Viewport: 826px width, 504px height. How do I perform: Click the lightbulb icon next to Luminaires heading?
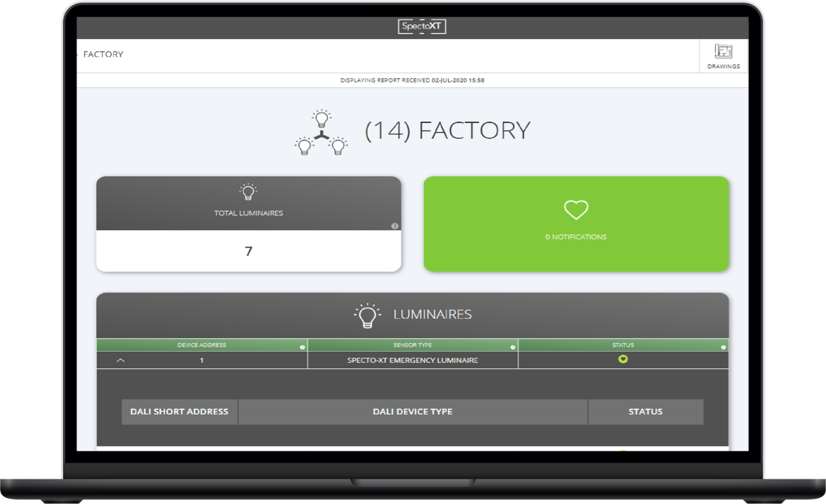(x=368, y=315)
